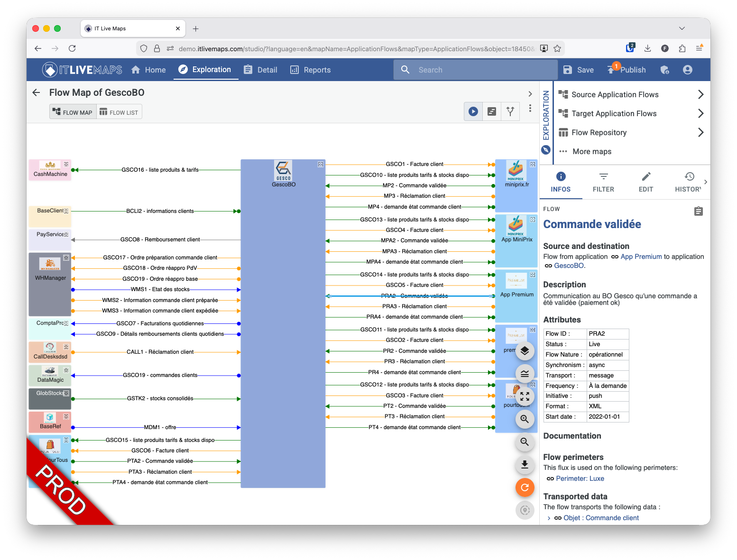Open the three-dot map options menu
This screenshot has width=737, height=560.
pyautogui.click(x=530, y=109)
